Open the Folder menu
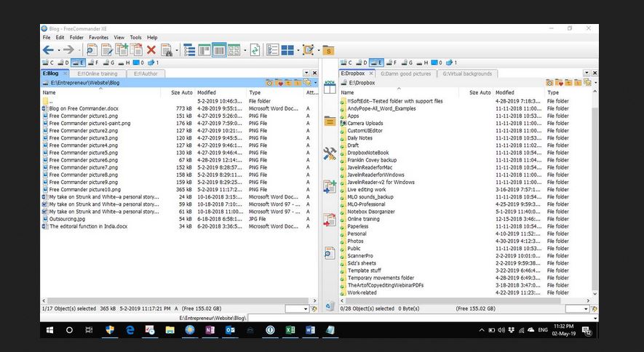 76,37
